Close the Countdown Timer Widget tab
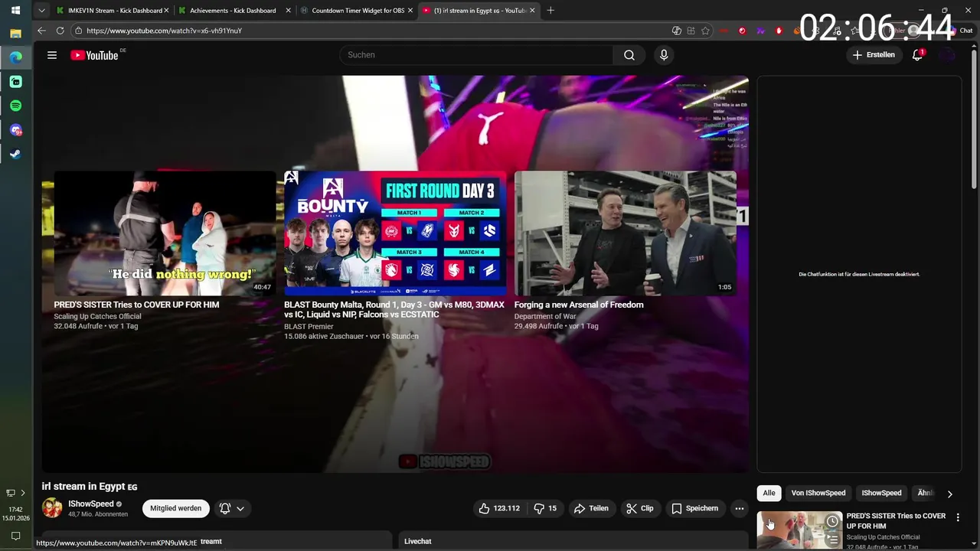This screenshot has height=551, width=980. (x=410, y=11)
